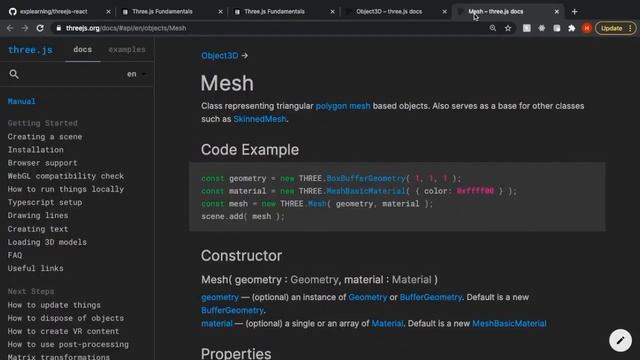Follow the polygon mesh link
This screenshot has height=360, width=640.
pos(343,106)
